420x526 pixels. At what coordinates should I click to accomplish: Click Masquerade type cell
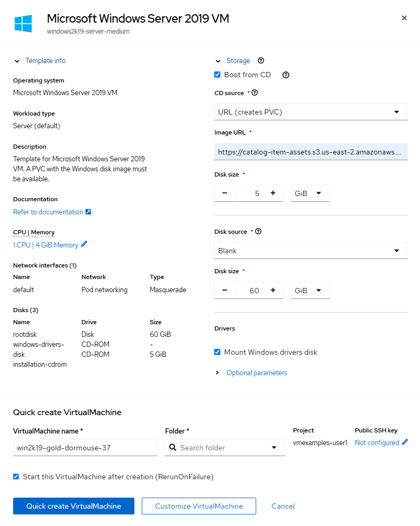pyautogui.click(x=168, y=290)
